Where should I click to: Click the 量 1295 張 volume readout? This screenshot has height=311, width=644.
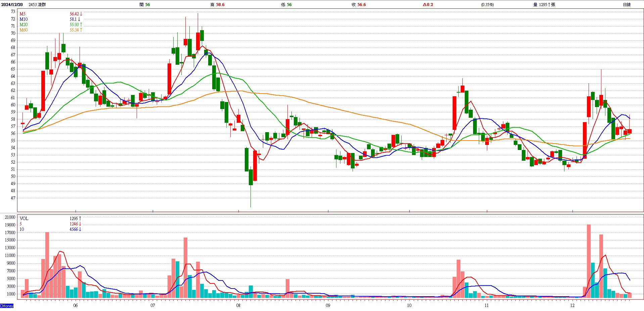point(544,4)
